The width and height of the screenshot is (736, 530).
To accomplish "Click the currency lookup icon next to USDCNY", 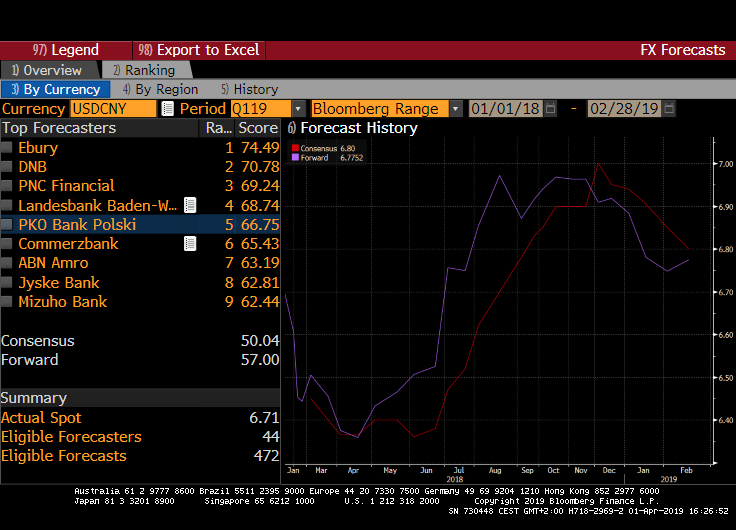I will point(167,109).
